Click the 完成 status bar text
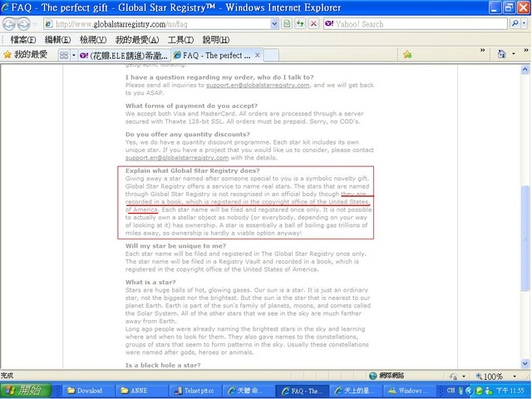 point(7,376)
